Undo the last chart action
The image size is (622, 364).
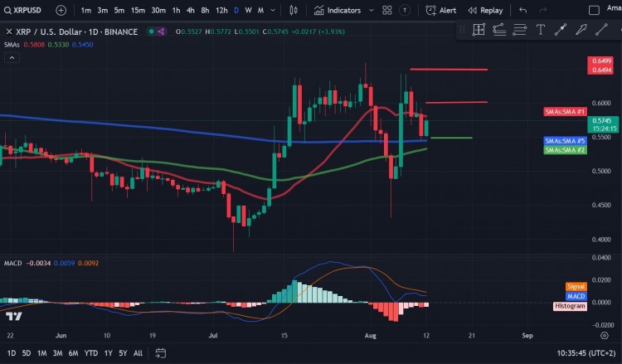click(x=522, y=10)
